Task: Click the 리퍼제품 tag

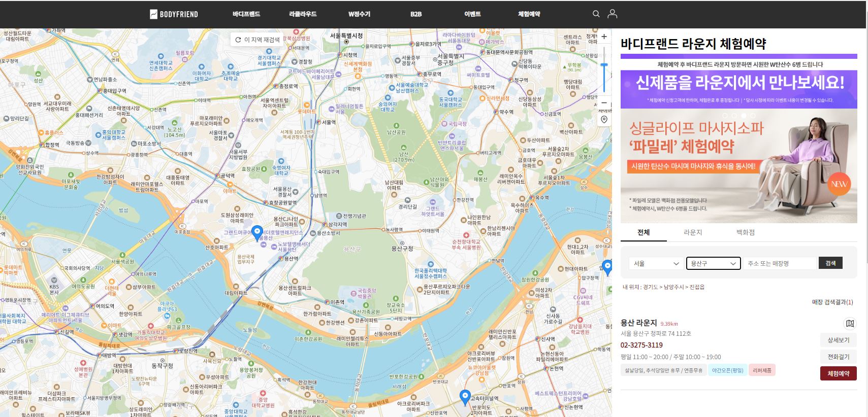Action: click(762, 370)
